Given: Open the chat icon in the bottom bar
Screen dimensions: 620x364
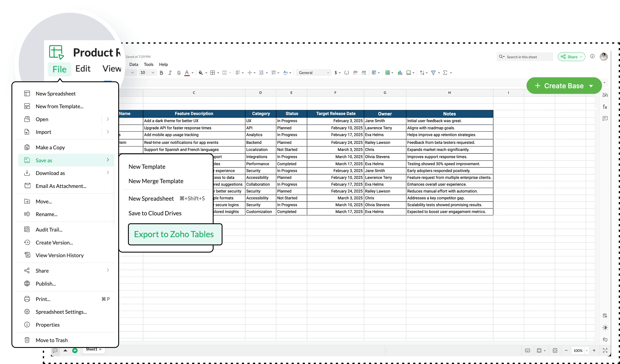Looking at the screenshot, I should click(x=55, y=351).
